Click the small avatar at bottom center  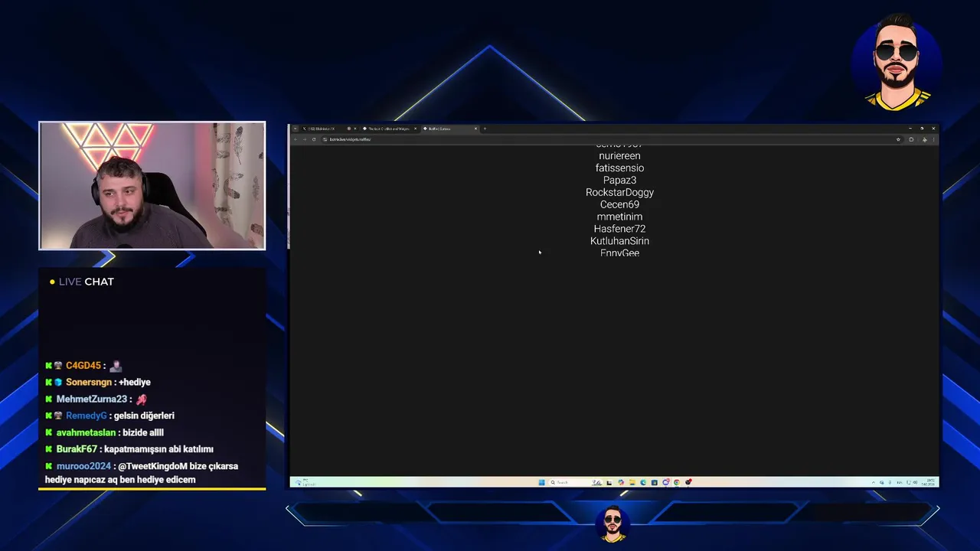612,525
